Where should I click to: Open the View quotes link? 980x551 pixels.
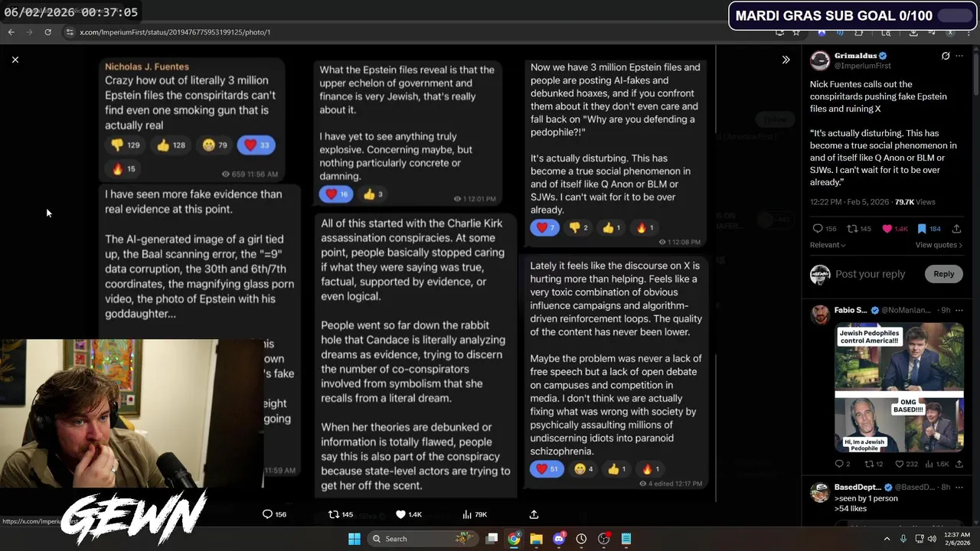(939, 245)
